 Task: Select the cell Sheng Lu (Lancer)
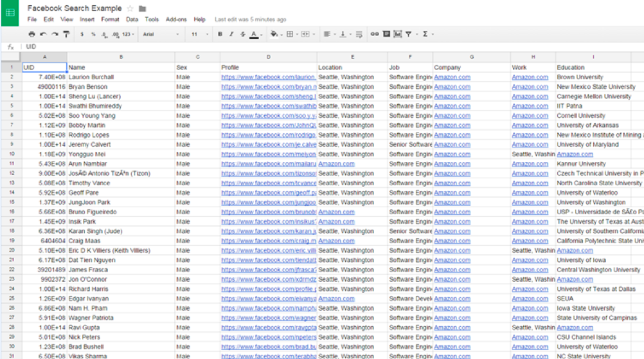click(x=121, y=97)
